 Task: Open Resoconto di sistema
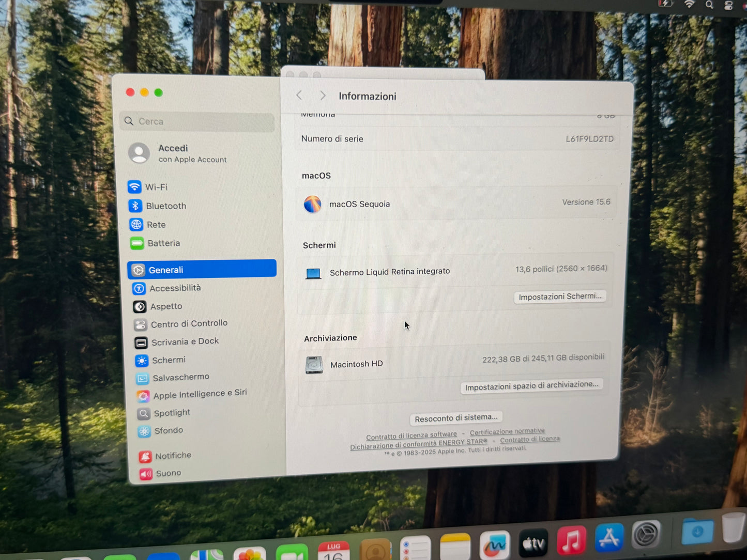point(455,417)
